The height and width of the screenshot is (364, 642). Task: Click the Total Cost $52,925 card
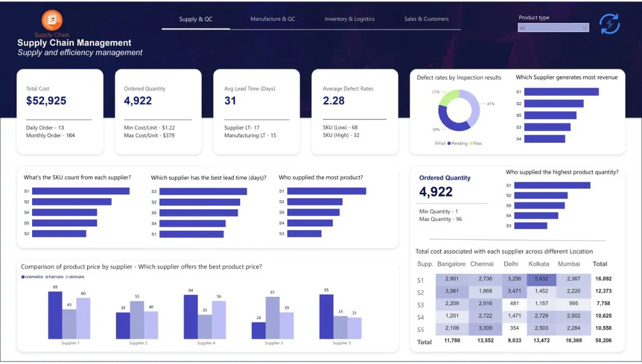59,112
